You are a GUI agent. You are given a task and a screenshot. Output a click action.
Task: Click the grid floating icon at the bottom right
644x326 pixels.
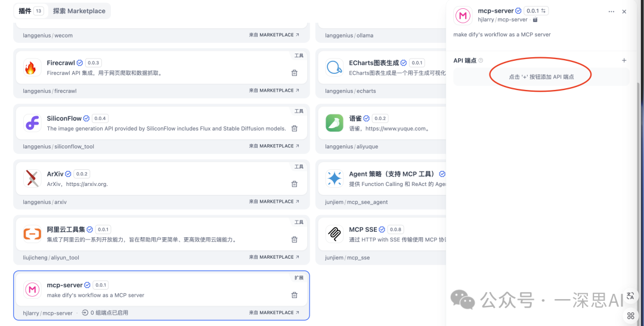pyautogui.click(x=630, y=315)
